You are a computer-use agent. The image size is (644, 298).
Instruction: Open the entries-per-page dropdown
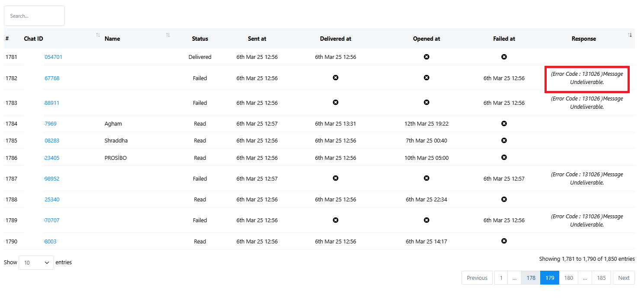(36, 262)
